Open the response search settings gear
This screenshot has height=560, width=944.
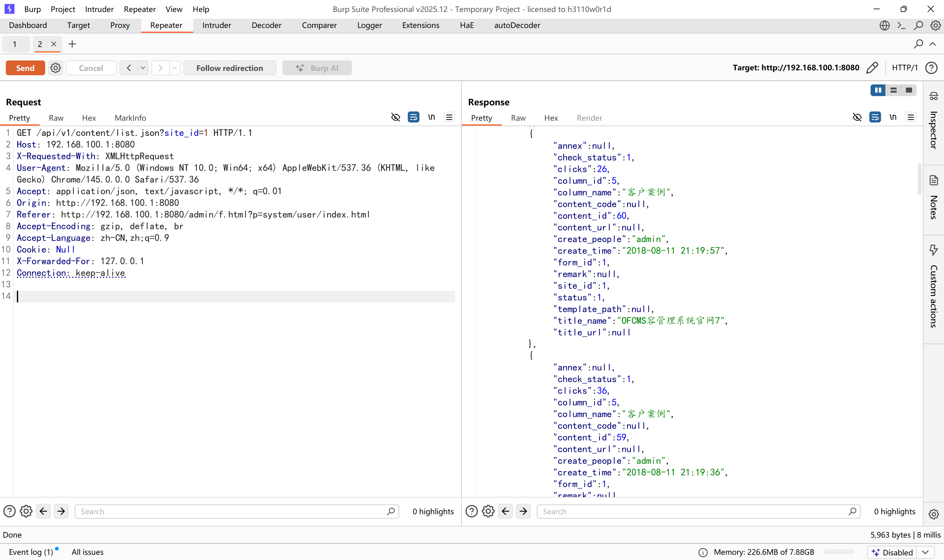tap(488, 511)
